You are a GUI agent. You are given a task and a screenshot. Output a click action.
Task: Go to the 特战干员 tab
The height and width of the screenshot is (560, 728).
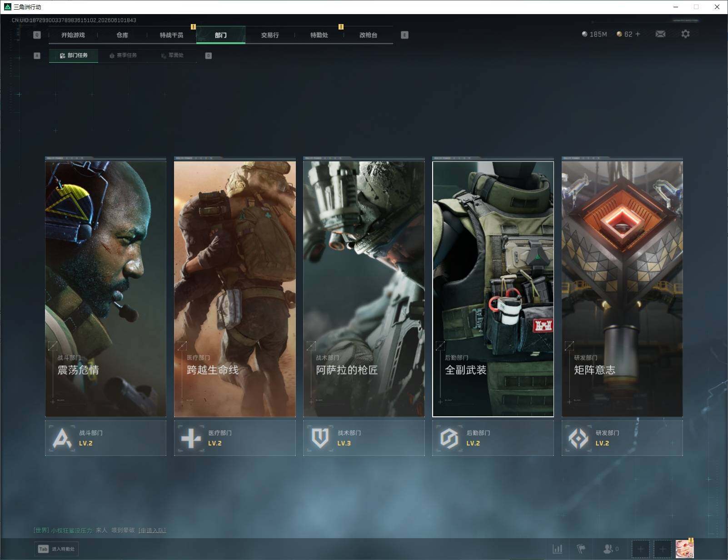171,35
